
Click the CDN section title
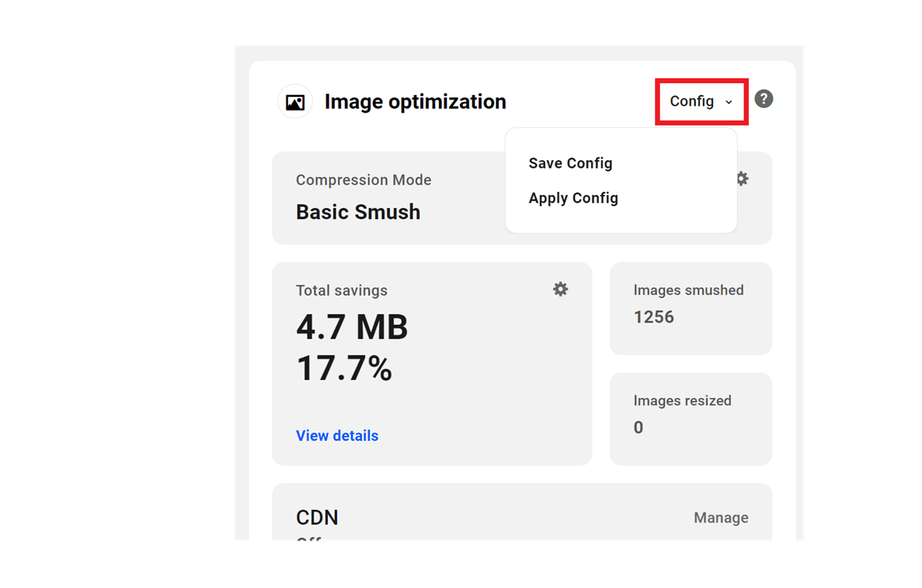pyautogui.click(x=317, y=518)
